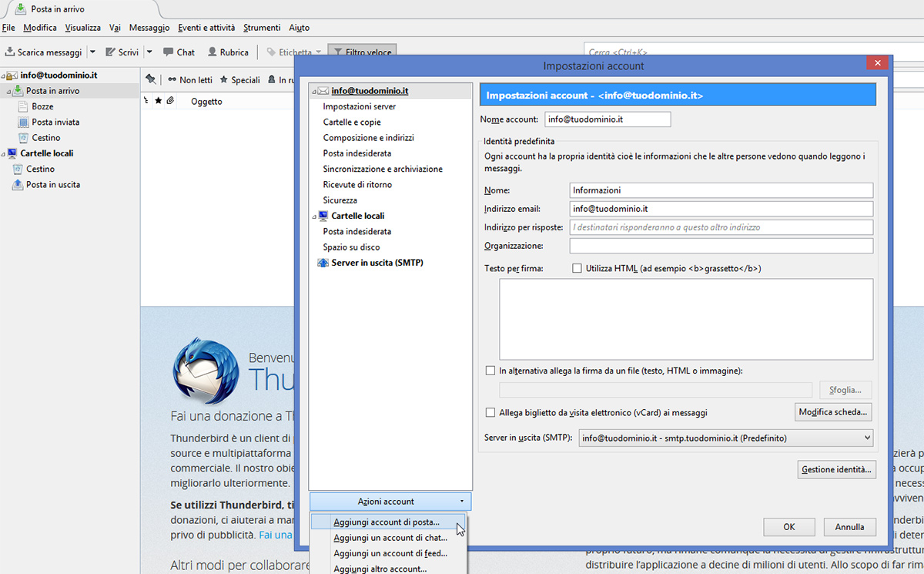Collapse the info@tuodominio.it node in settings tree
This screenshot has width=924, height=574.
tap(314, 91)
